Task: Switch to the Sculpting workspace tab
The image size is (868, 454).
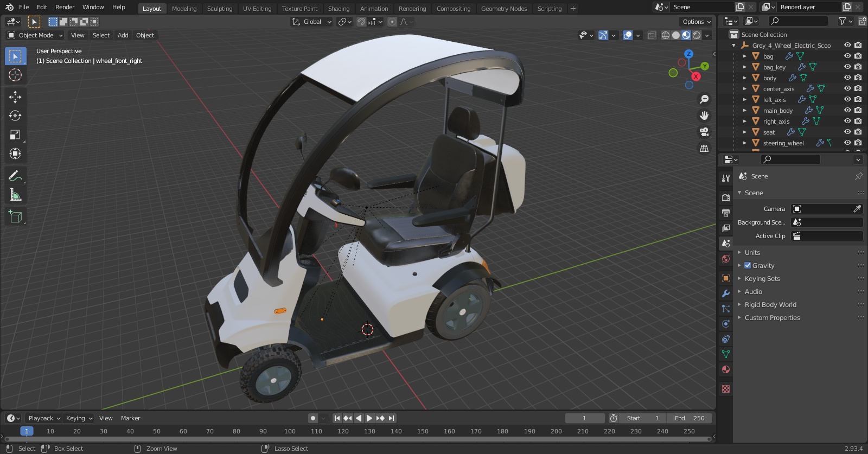Action: 220,9
